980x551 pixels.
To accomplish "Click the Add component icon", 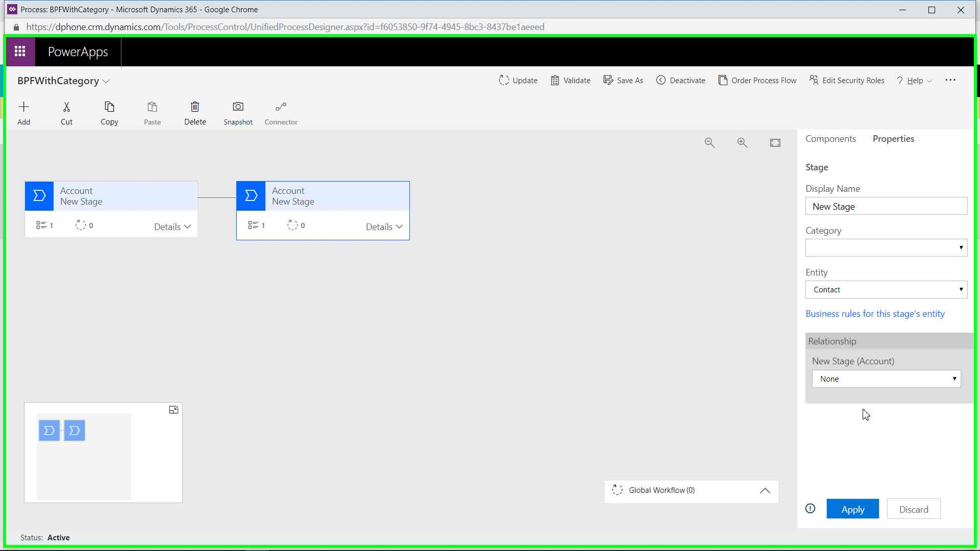I will [x=23, y=107].
